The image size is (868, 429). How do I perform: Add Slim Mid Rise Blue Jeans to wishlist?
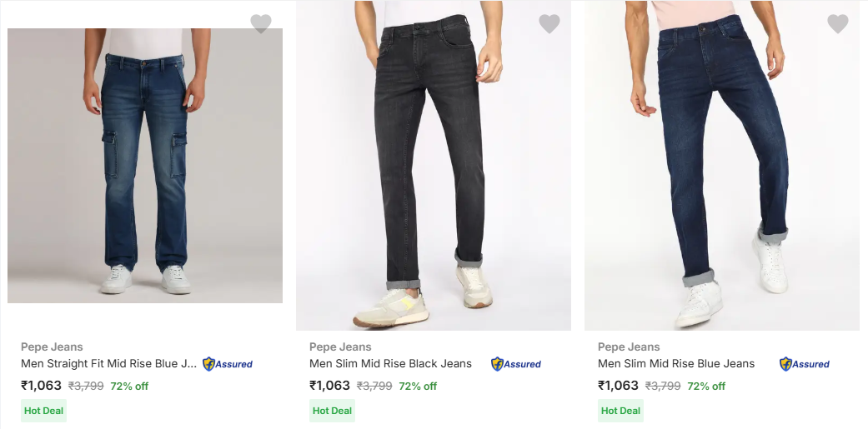[x=838, y=24]
